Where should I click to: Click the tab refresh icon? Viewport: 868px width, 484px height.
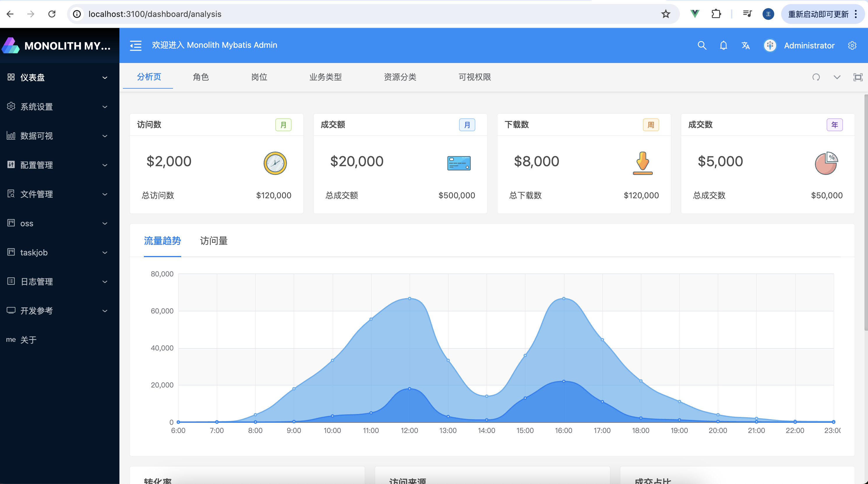tap(816, 77)
